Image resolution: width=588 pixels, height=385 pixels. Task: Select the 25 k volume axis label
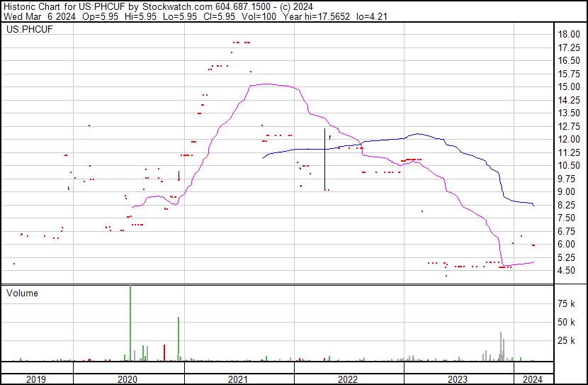pyautogui.click(x=566, y=340)
